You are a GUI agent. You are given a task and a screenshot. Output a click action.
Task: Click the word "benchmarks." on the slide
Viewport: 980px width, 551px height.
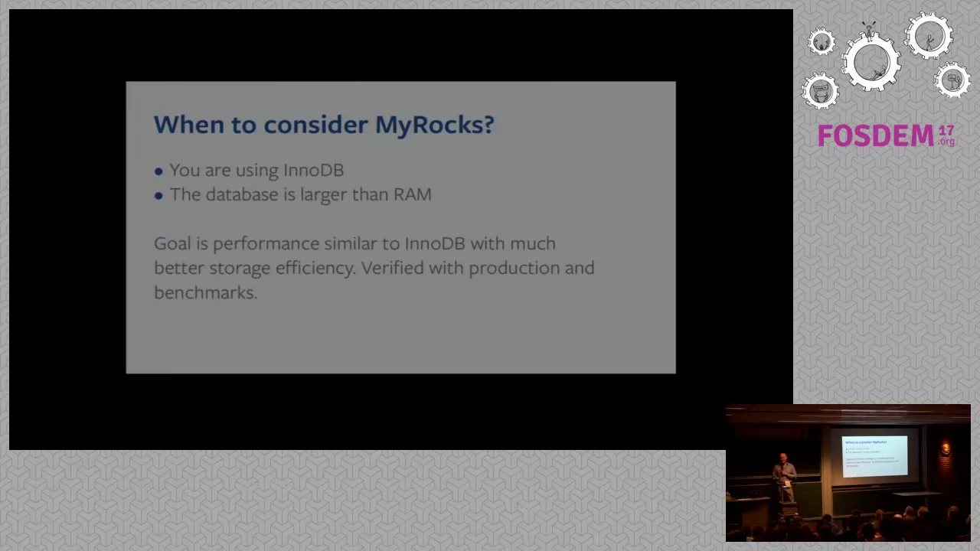(205, 292)
